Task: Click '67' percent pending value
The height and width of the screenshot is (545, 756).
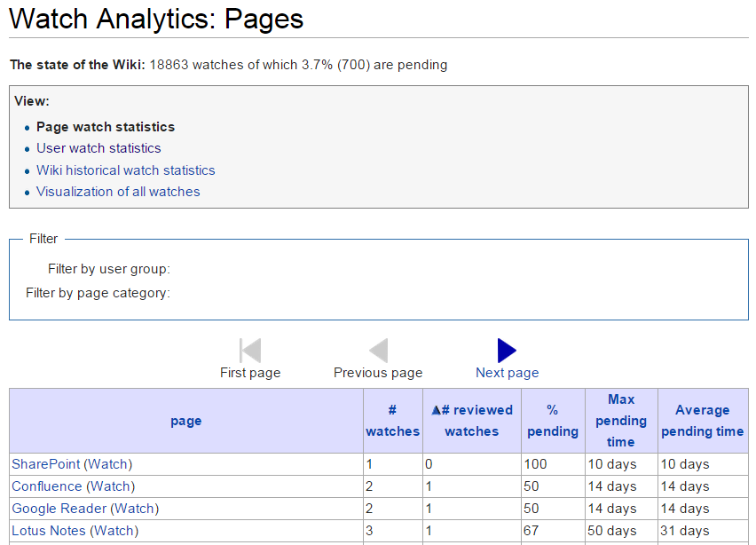Action: coord(531,531)
